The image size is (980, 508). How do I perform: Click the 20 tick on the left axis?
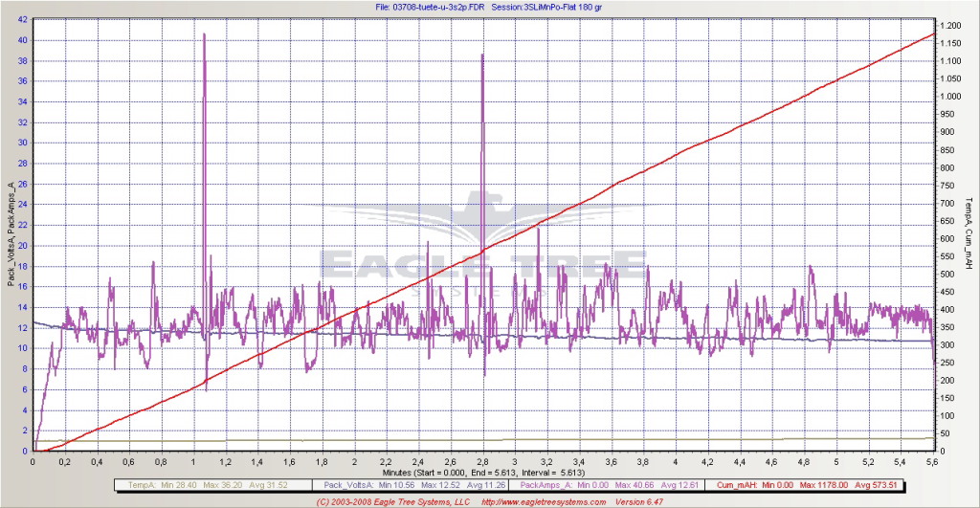[23, 246]
